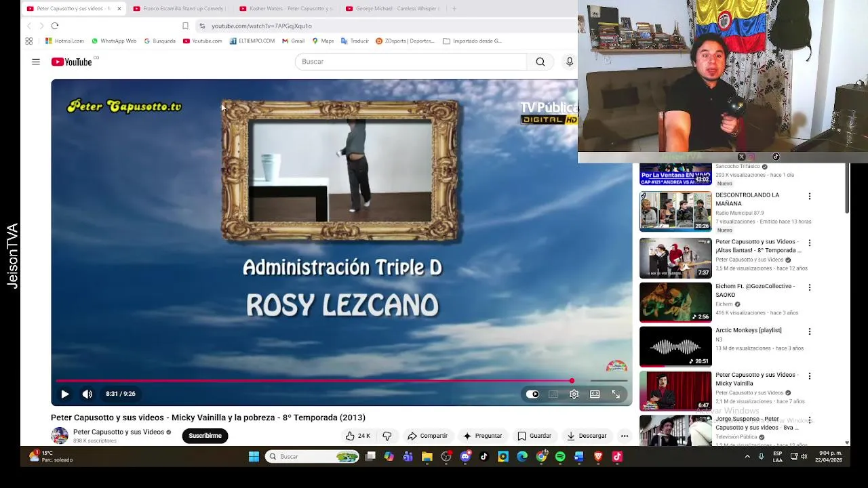Screen dimensions: 868x488
Task: Open the YouTube hamburger guide menu
Action: [x=36, y=62]
